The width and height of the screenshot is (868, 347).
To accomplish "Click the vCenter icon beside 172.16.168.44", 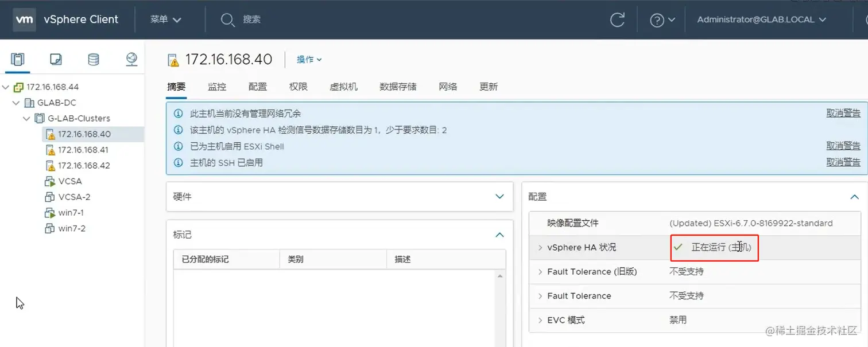I will click(x=19, y=87).
